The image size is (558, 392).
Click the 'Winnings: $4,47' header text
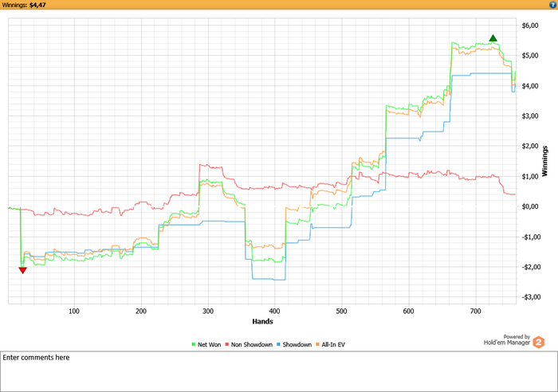[x=24, y=5]
